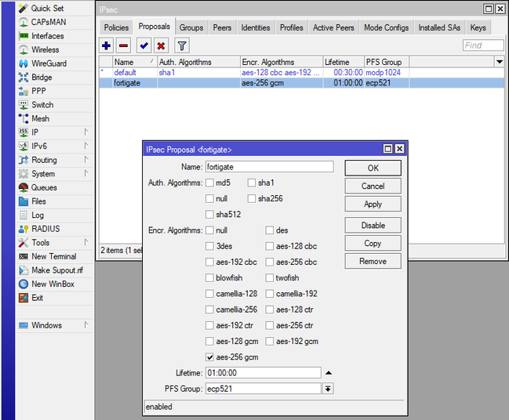Launch New Terminal from sidebar
This screenshot has width=509, height=420.
pos(53,256)
